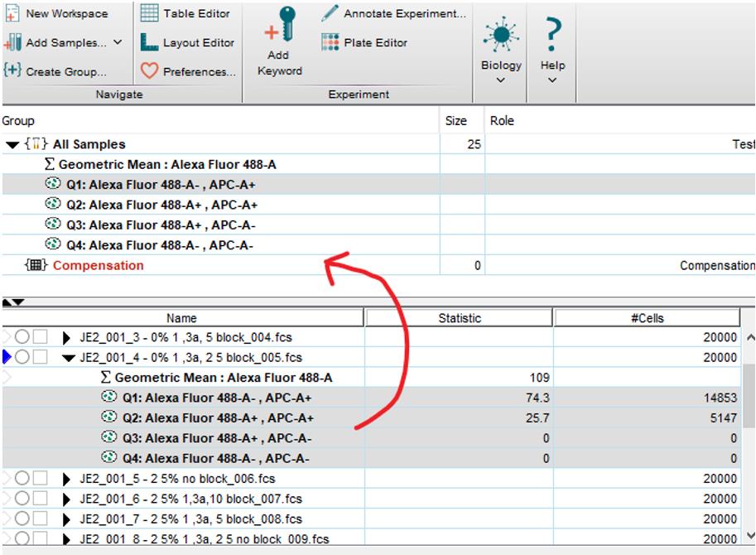Click the gate icon of group Q1

(x=52, y=184)
